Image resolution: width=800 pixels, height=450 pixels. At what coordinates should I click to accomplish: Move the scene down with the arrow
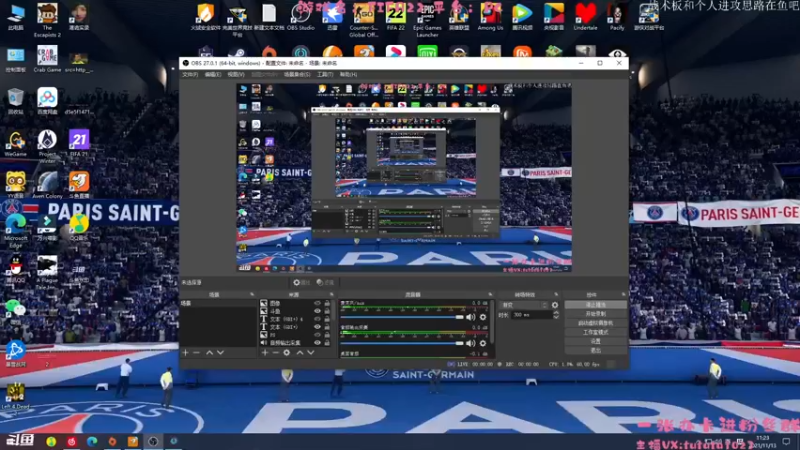pos(220,353)
